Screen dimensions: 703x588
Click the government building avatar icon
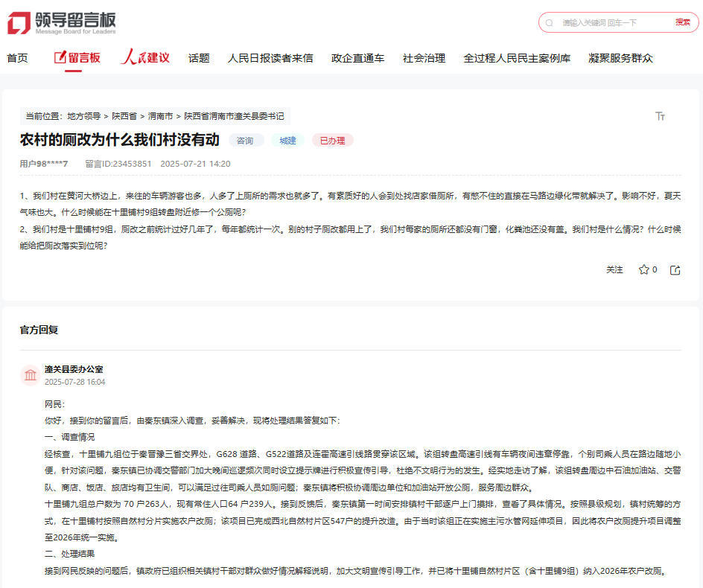pos(31,374)
